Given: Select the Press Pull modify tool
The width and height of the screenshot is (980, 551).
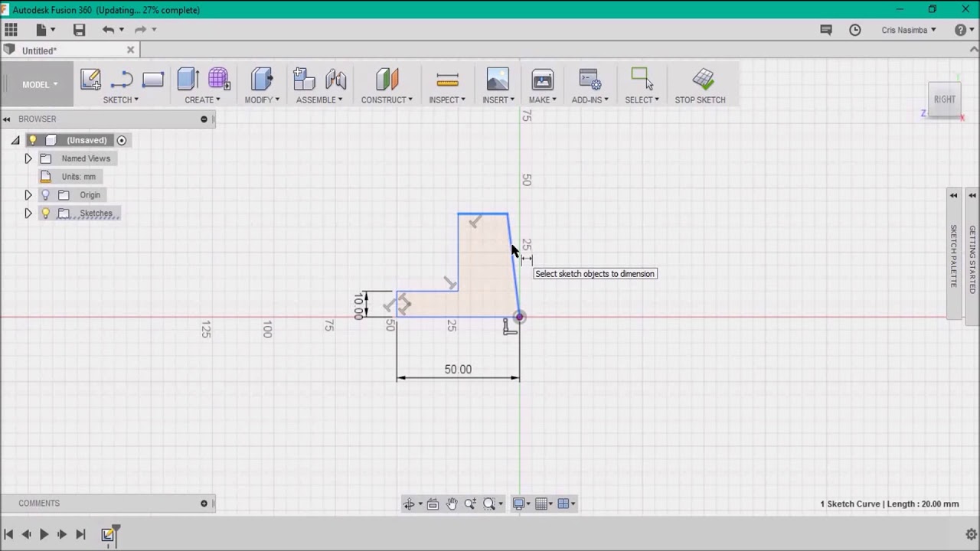Looking at the screenshot, I should pyautogui.click(x=262, y=80).
